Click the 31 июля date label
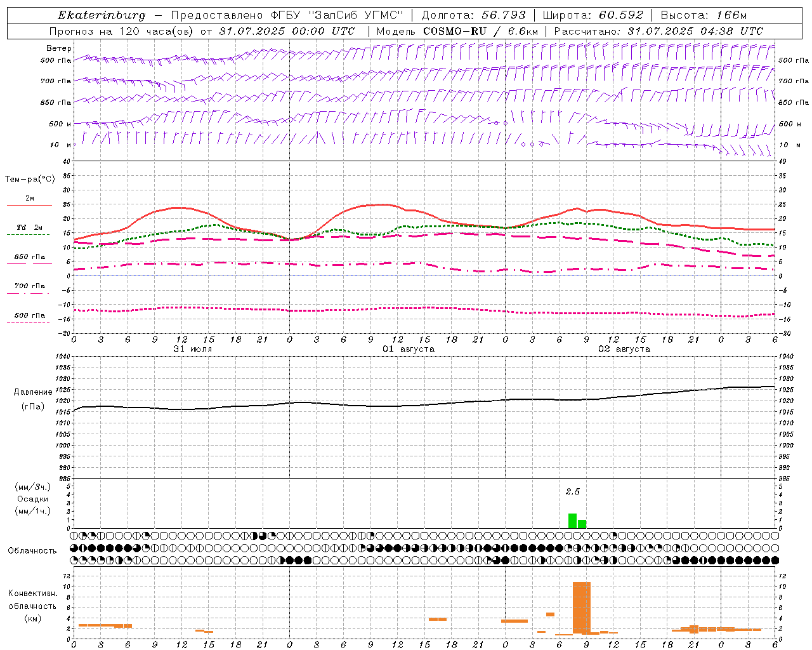The image size is (812, 650). (x=193, y=349)
